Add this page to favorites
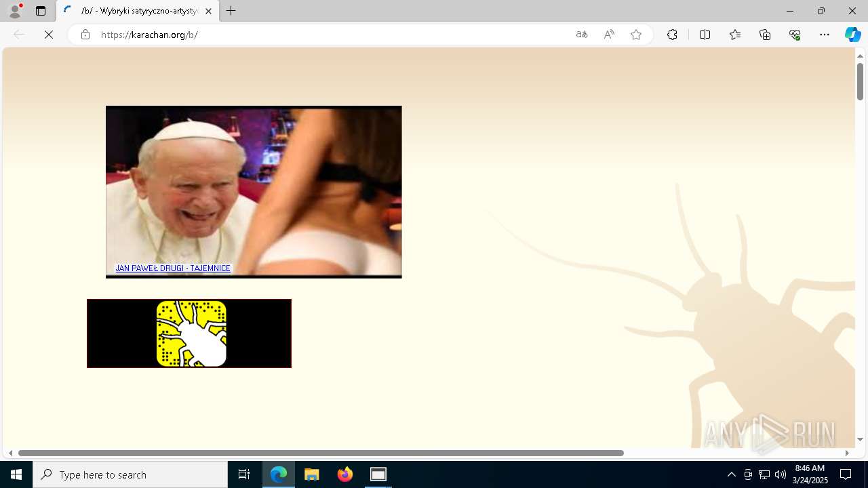 click(636, 35)
